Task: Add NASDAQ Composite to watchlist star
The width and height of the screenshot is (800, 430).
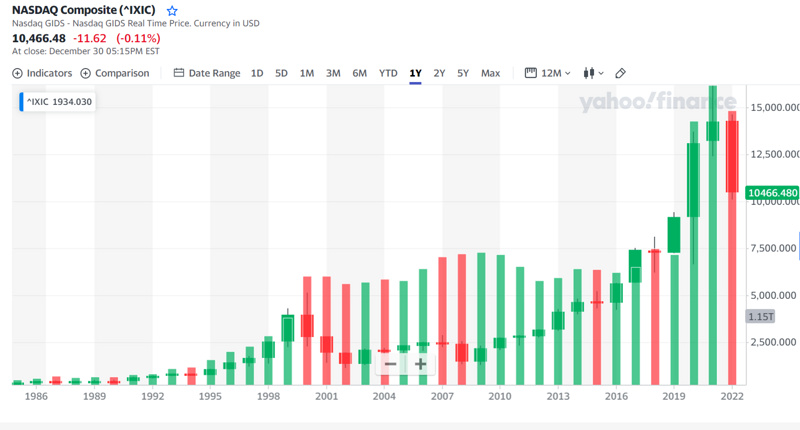Action: point(172,11)
